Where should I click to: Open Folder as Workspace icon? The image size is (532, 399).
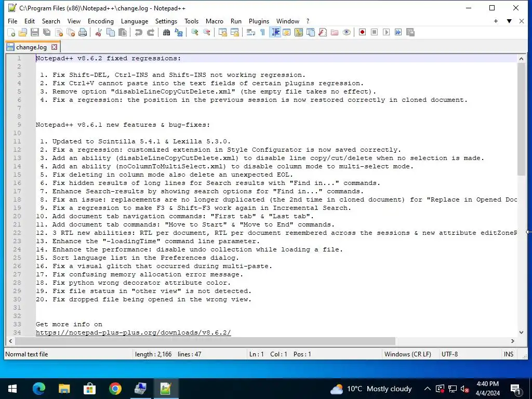pos(335,32)
